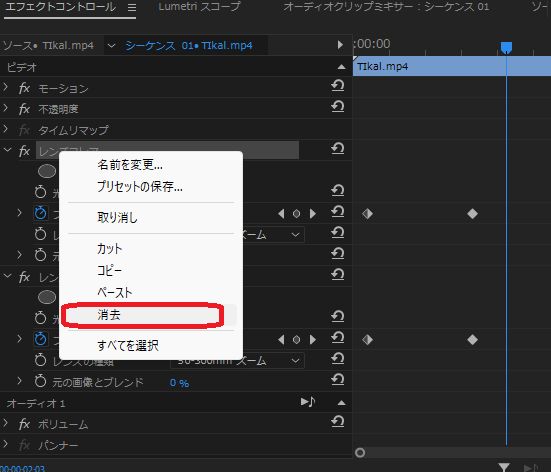551x472 pixels.
Task: Select the second keyframe diamond in the timeline
Action: (x=472, y=213)
